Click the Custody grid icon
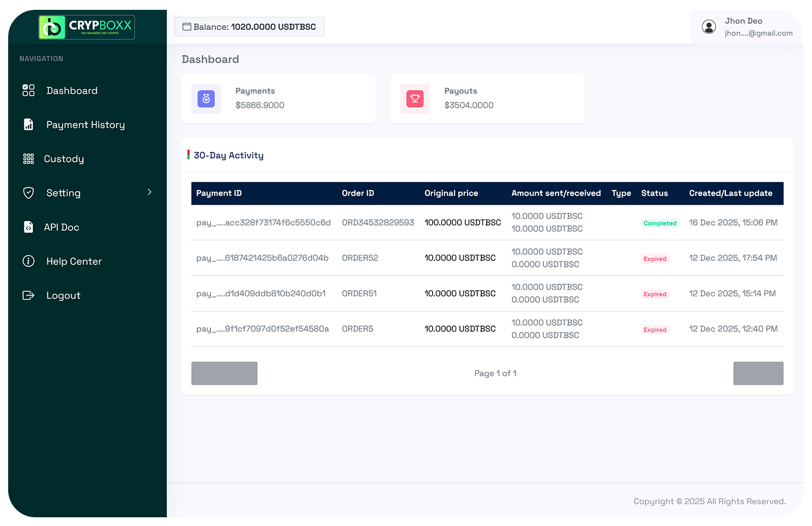The width and height of the screenshot is (812, 526). tap(28, 159)
